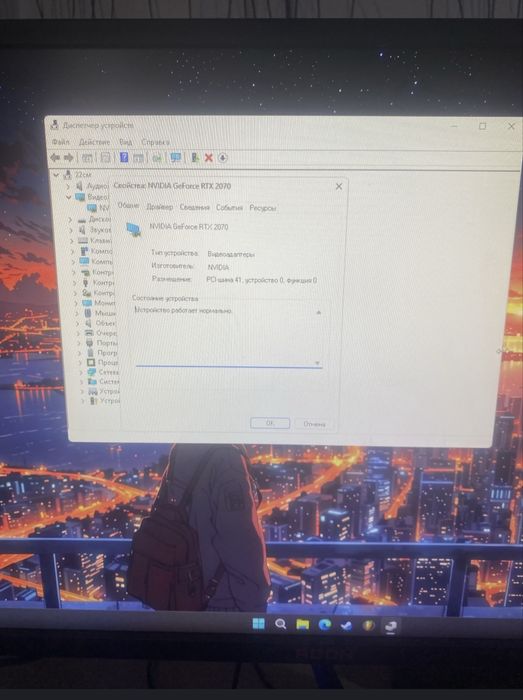
Task: Click the Back arrow in Device Manager toolbar
Action: [x=55, y=157]
